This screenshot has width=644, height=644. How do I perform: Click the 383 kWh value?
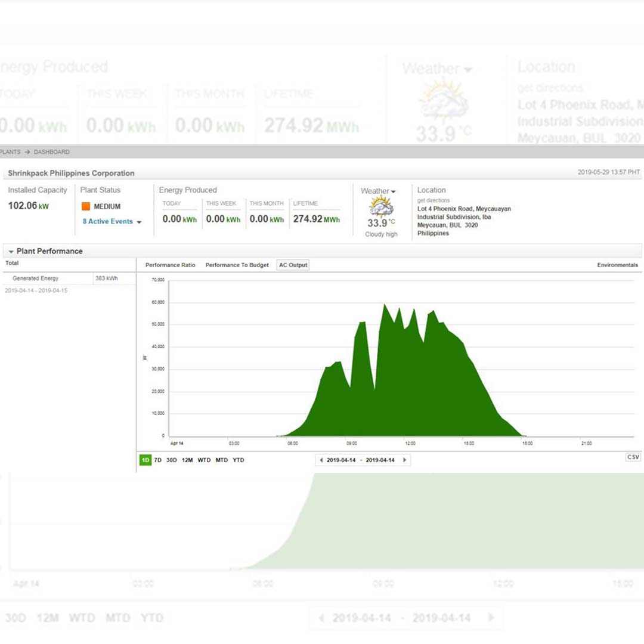pos(106,278)
